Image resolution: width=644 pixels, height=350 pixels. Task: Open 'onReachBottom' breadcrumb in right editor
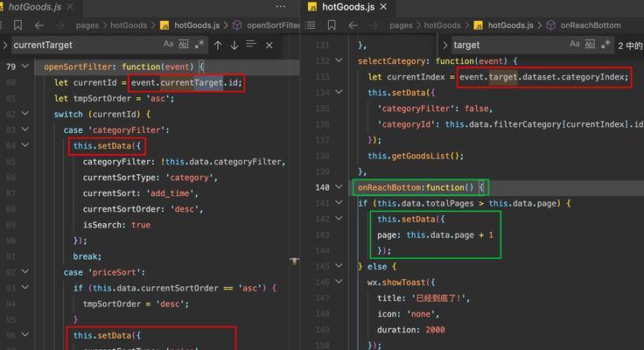pos(591,25)
